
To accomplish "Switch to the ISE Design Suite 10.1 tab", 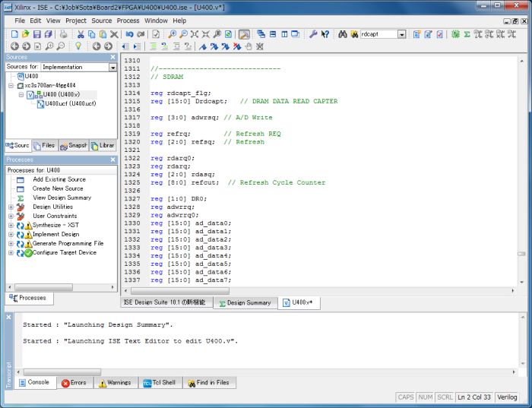I will tap(166, 302).
